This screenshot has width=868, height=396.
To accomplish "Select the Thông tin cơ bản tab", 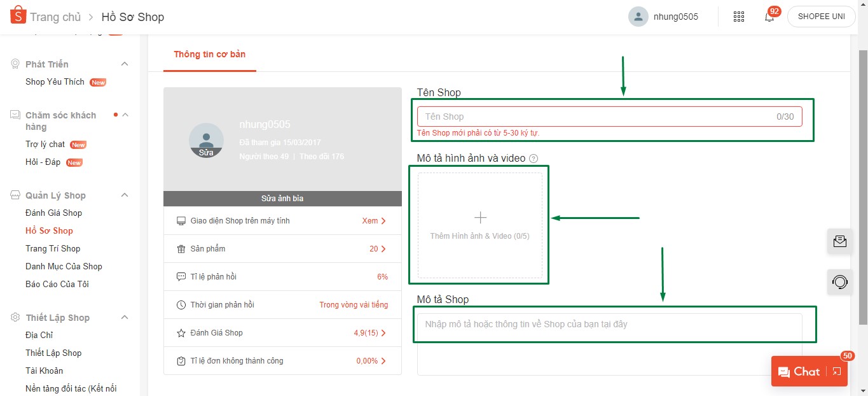I will [x=210, y=55].
